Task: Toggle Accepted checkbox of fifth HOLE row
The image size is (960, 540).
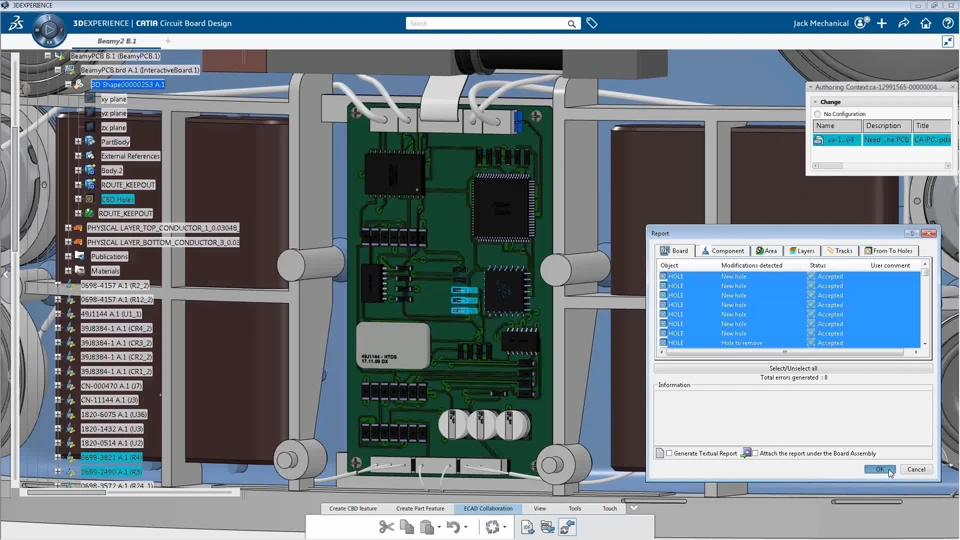Action: click(811, 314)
